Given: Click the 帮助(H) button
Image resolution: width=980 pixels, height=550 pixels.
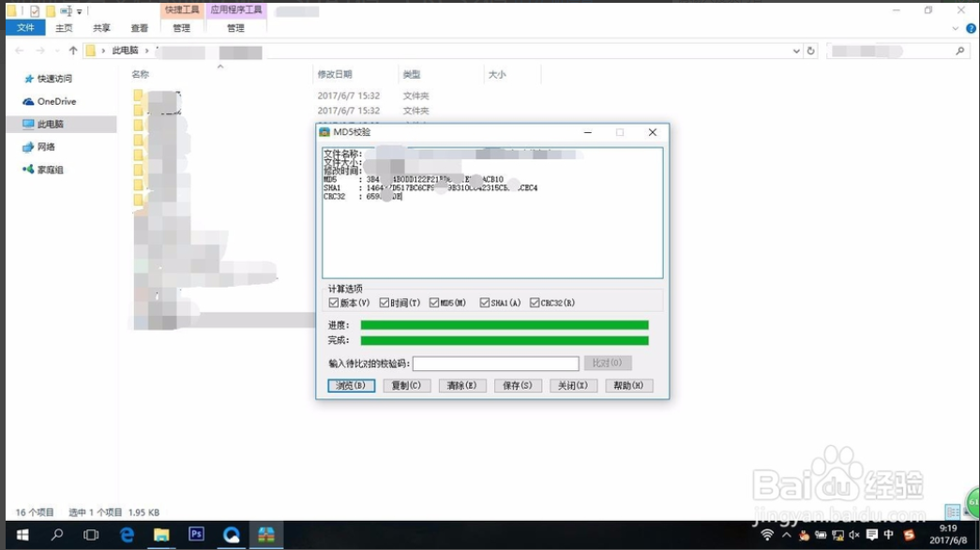Looking at the screenshot, I should 628,386.
